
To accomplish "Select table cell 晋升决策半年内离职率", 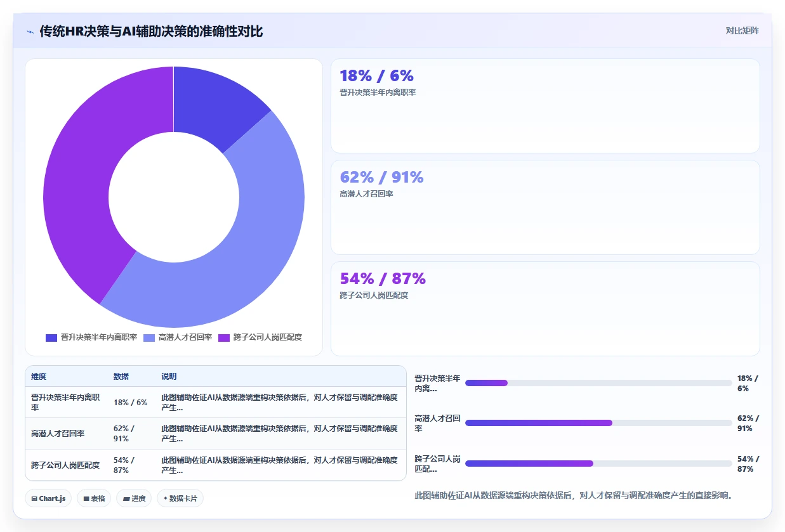I will click(x=66, y=402).
